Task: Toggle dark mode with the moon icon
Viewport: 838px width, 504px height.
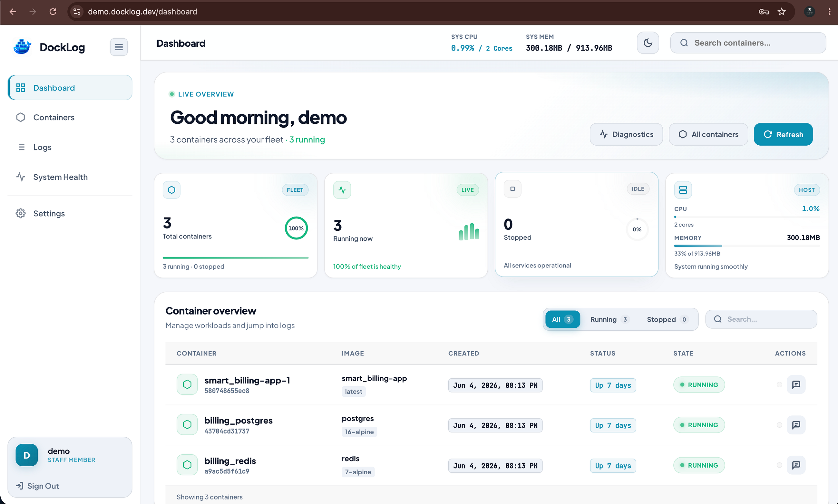Action: [648, 43]
